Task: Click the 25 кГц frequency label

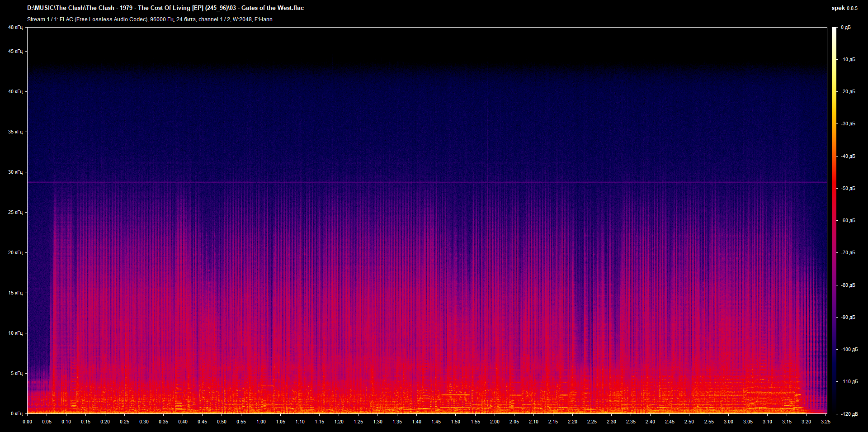Action: click(x=15, y=213)
